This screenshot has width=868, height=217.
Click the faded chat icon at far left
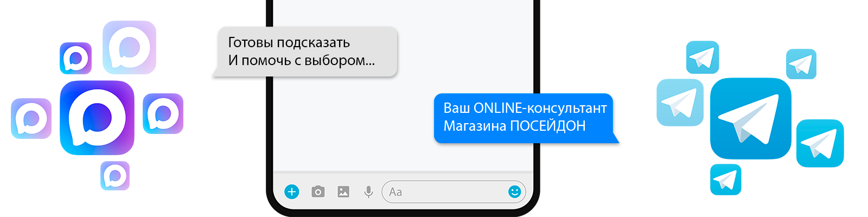31,118
